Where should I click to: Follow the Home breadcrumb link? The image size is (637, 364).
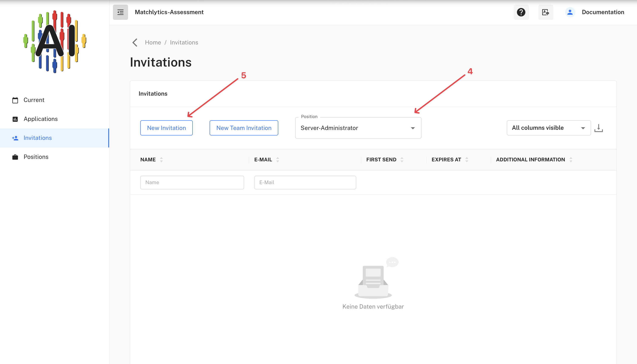[153, 43]
